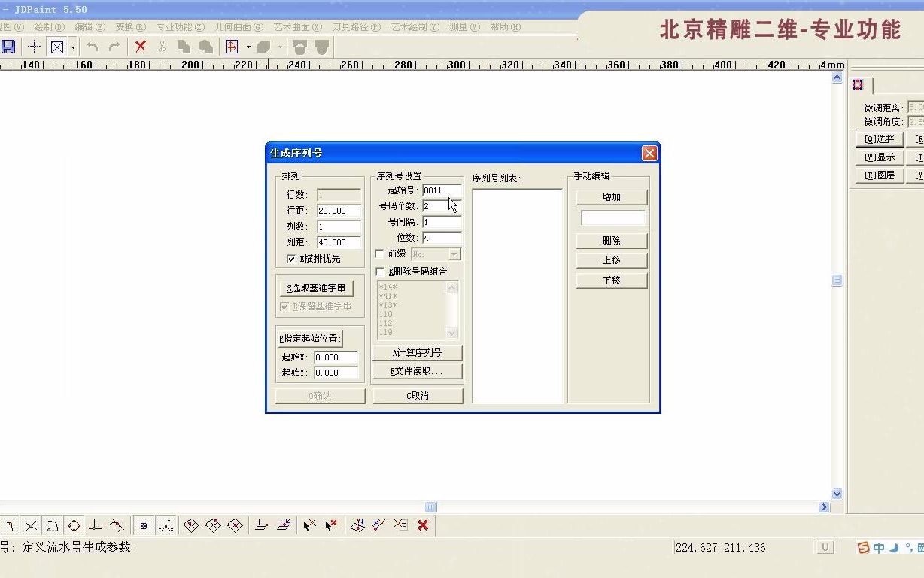924x578 pixels.
Task: Open the 前缀 No. dropdown
Action: pos(452,254)
